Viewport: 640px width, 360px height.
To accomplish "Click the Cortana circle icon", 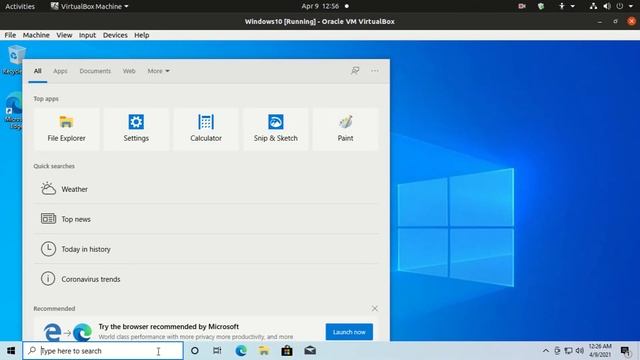I will 195,351.
